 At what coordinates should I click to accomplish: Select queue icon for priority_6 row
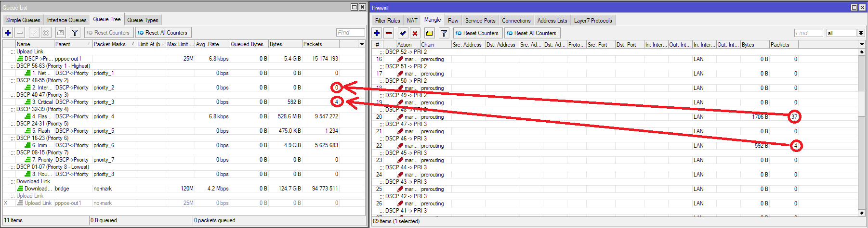28,145
